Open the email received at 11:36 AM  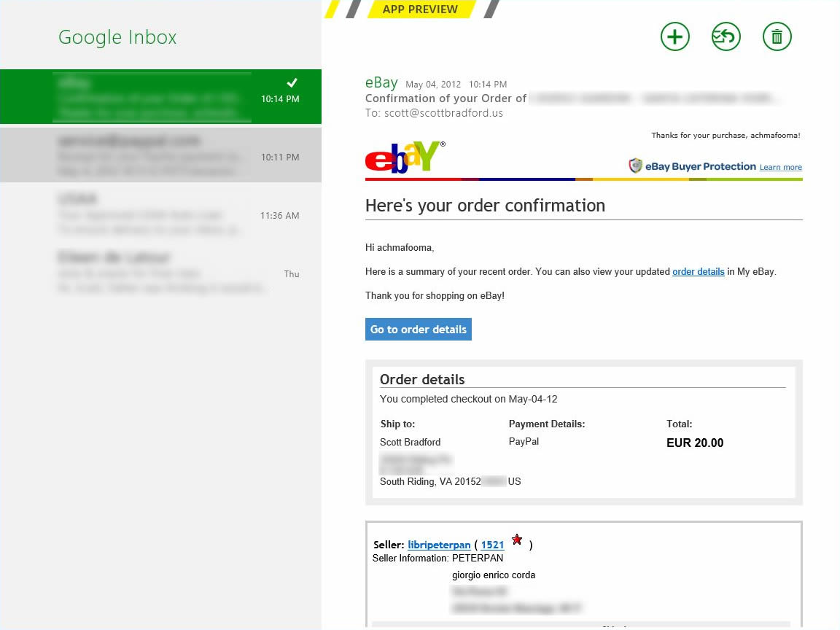[x=160, y=215]
